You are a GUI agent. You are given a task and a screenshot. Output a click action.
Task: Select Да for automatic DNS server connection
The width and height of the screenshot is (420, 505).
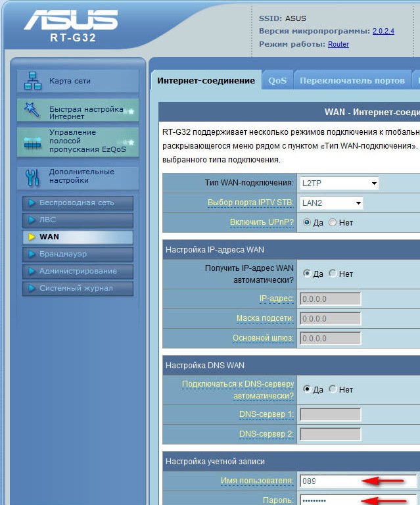point(307,389)
